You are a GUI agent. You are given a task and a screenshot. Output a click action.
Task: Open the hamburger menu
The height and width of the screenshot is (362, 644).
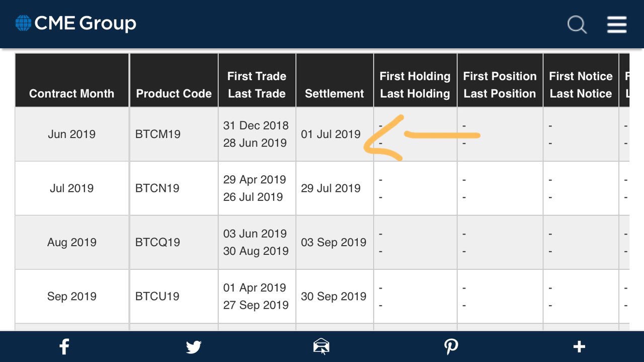[617, 24]
